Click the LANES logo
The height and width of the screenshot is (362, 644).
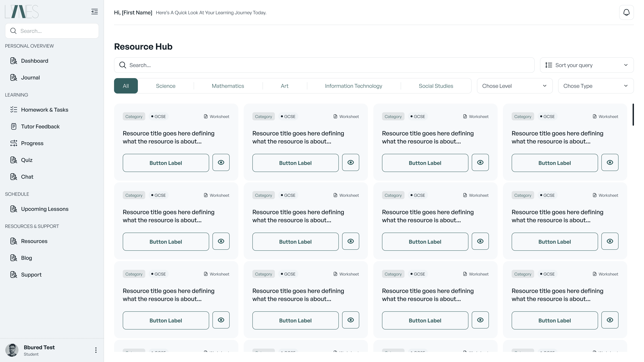(22, 11)
